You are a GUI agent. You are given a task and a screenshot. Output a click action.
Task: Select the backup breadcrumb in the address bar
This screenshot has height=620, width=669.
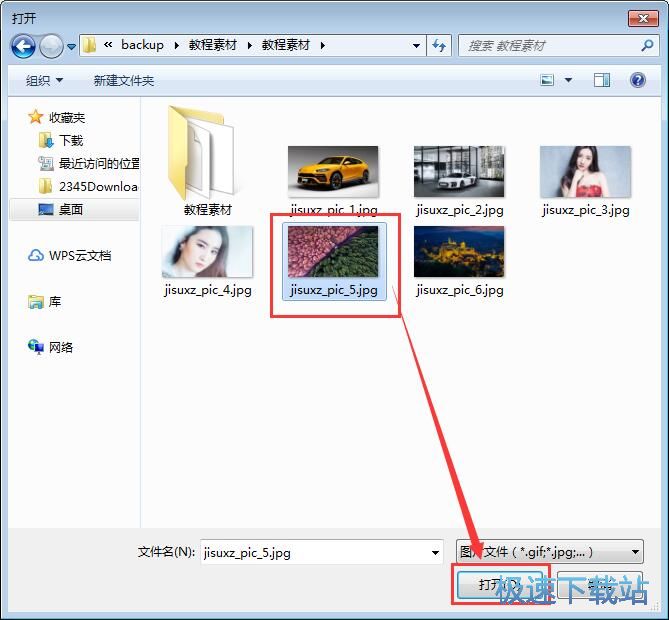tap(142, 45)
